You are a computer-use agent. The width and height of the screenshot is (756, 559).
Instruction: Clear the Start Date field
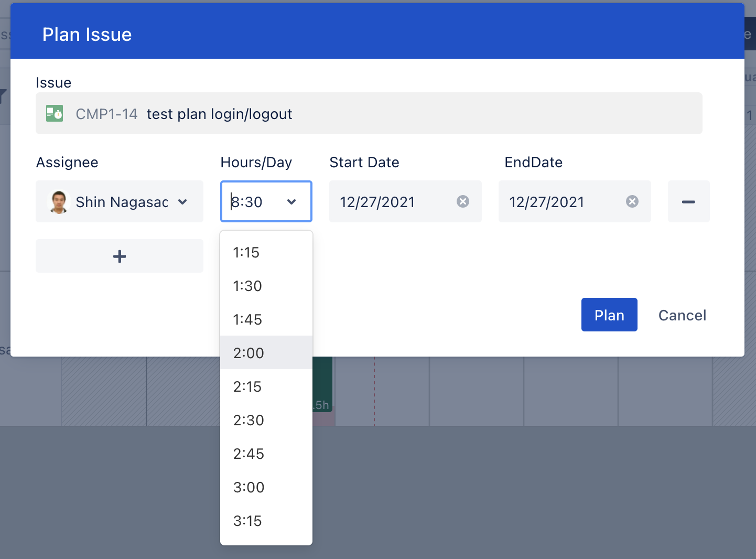[462, 201]
